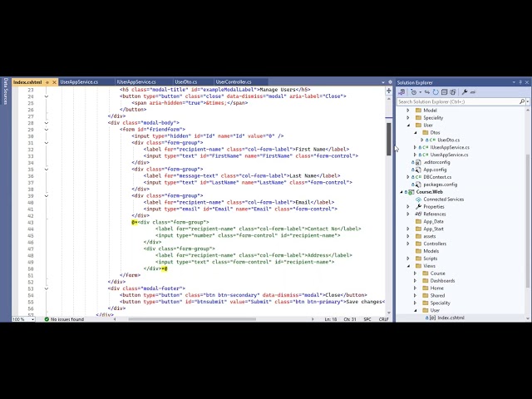Refresh the Solution Explorer
The image size is (532, 399).
(x=436, y=92)
